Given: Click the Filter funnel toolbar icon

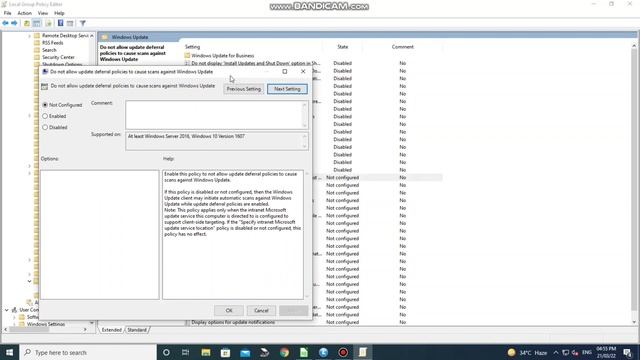Looking at the screenshot, I should click(82, 23).
